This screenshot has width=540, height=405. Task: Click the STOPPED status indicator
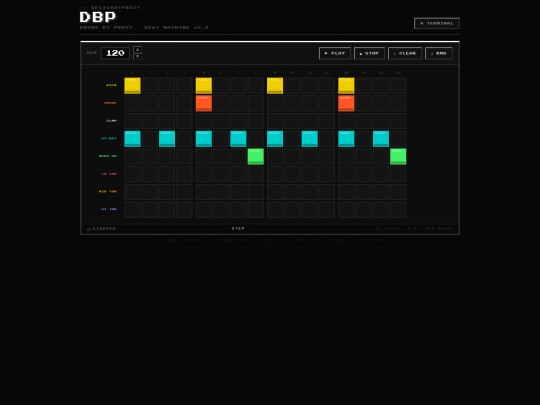pos(102,229)
